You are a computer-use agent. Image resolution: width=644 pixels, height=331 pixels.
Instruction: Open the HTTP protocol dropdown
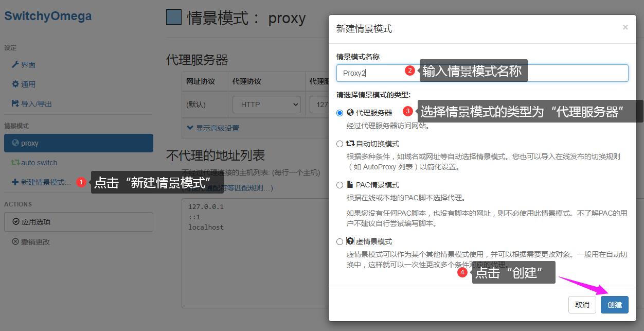(x=266, y=104)
